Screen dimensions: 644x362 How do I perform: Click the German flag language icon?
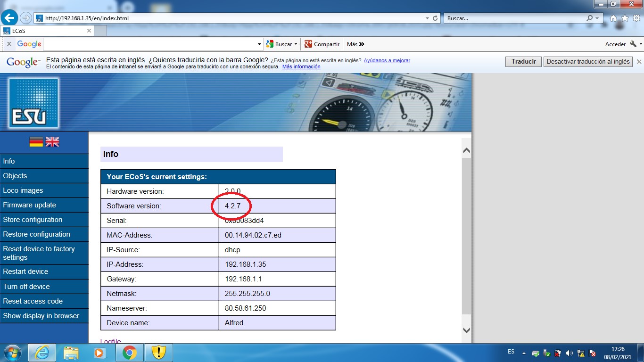(36, 142)
